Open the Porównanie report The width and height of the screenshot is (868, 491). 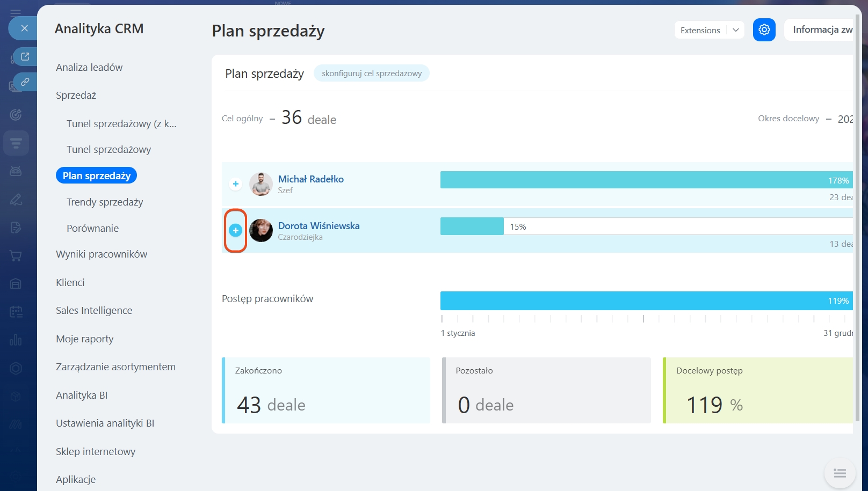[x=92, y=229]
